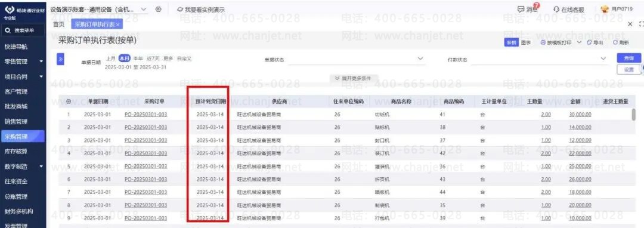Go to the 首页 tab

(x=58, y=24)
